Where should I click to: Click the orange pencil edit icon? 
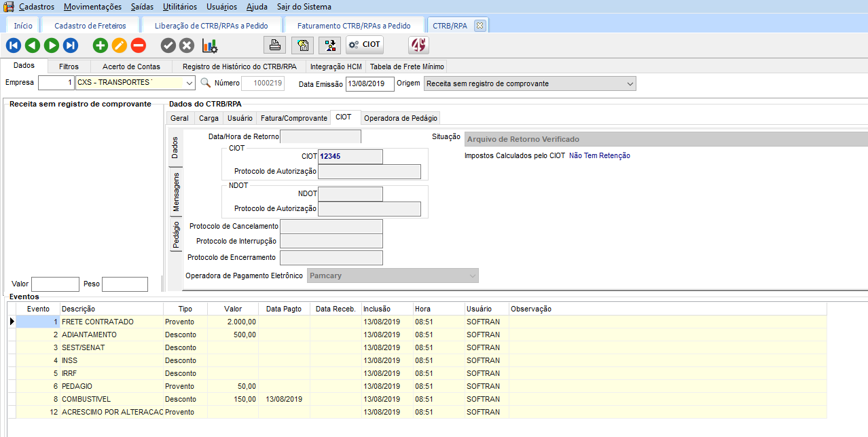(x=120, y=45)
